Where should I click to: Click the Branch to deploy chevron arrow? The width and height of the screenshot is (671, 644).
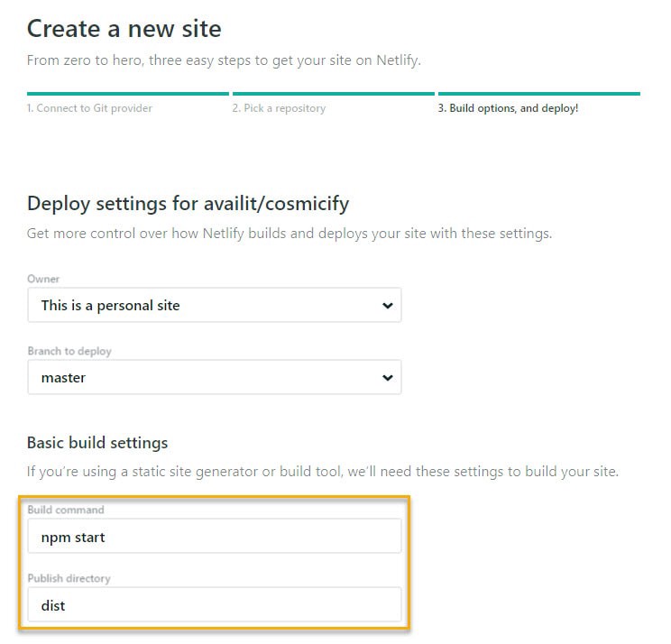click(x=387, y=377)
